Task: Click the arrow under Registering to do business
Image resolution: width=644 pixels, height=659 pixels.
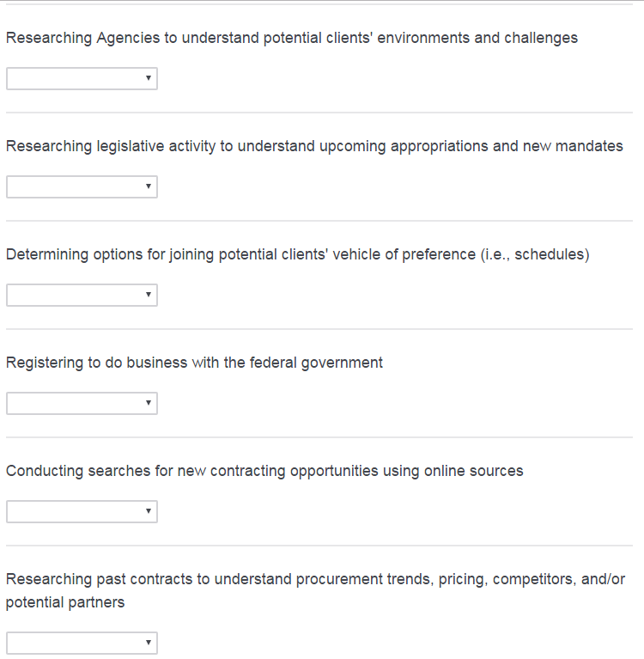Action: pyautogui.click(x=149, y=404)
